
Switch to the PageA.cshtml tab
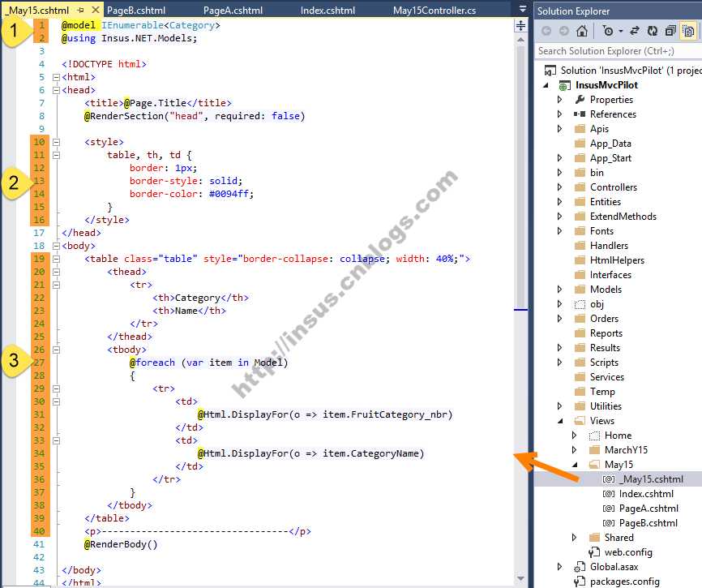click(x=233, y=11)
